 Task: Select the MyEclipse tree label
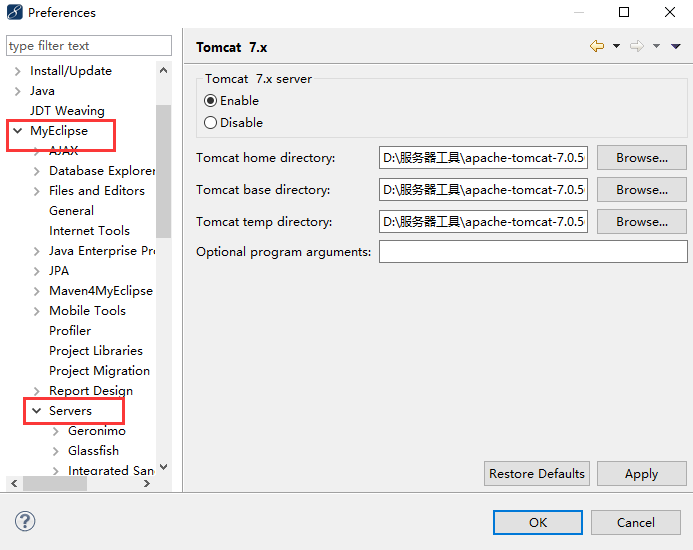click(x=59, y=131)
